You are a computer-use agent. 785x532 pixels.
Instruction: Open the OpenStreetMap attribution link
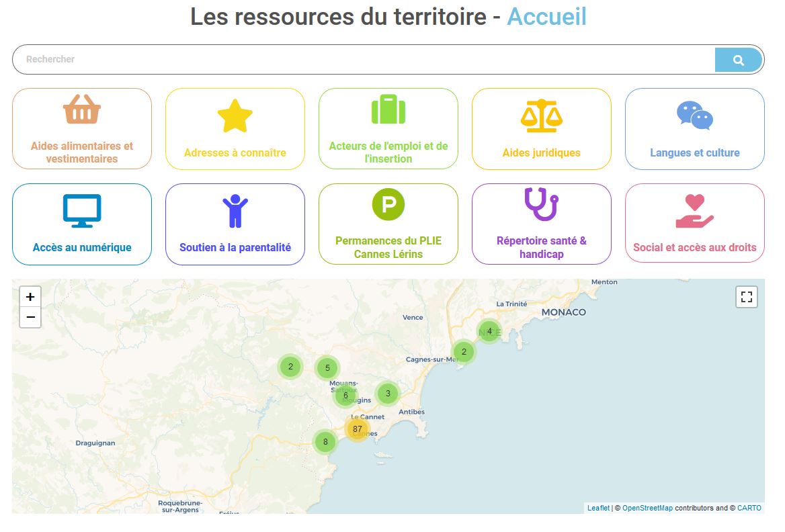tap(647, 508)
